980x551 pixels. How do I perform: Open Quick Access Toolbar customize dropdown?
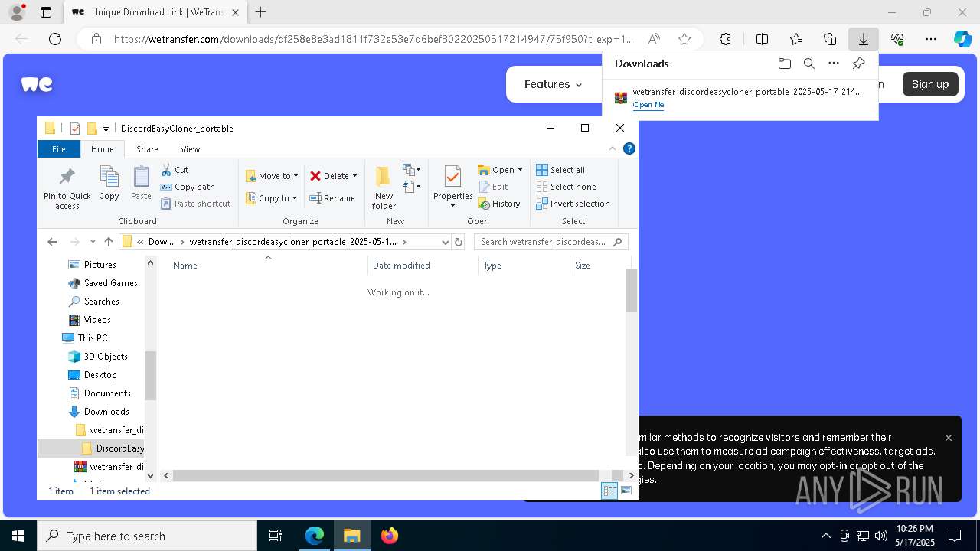tap(106, 129)
